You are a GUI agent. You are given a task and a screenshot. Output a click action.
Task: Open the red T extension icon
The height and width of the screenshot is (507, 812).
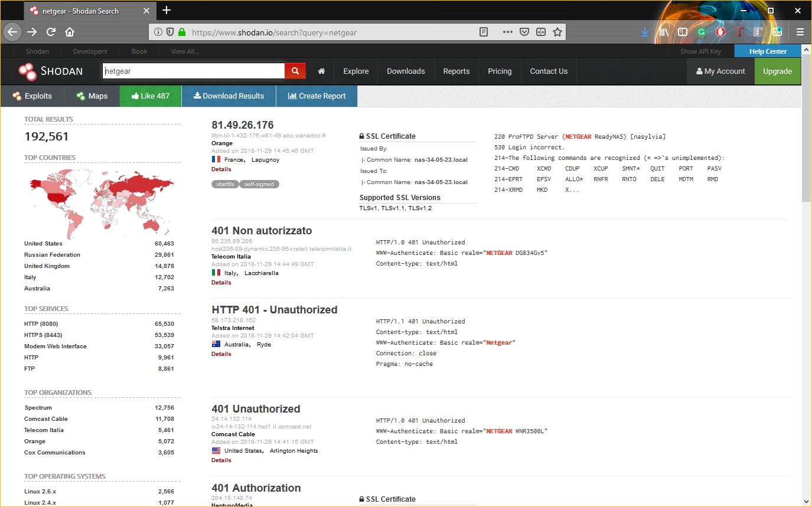tap(739, 32)
